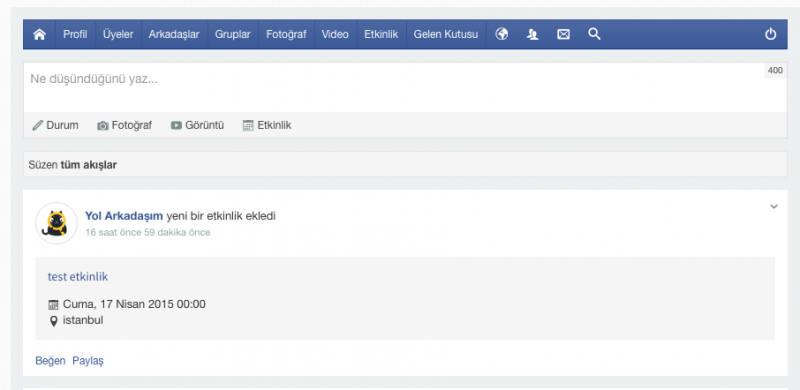
Task: Select Etkinlik calendar option in share box
Action: click(x=267, y=125)
